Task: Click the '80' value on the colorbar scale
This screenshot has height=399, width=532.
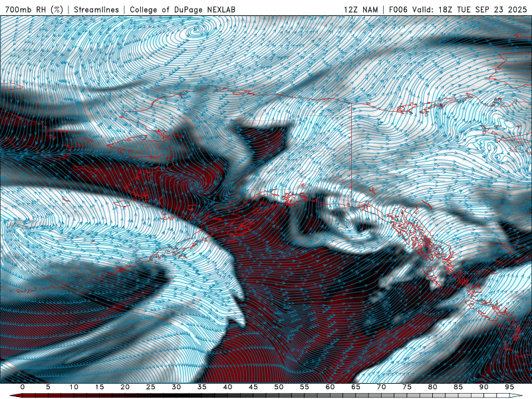Action: point(432,387)
